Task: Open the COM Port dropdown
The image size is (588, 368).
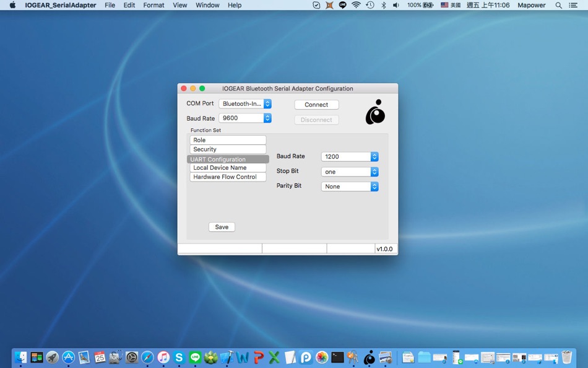Action: [245, 104]
